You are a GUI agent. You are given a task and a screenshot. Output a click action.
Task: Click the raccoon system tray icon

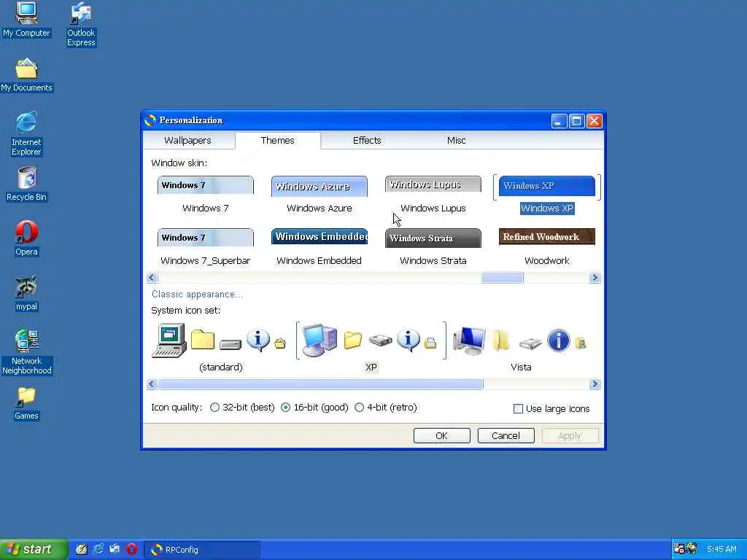[692, 549]
